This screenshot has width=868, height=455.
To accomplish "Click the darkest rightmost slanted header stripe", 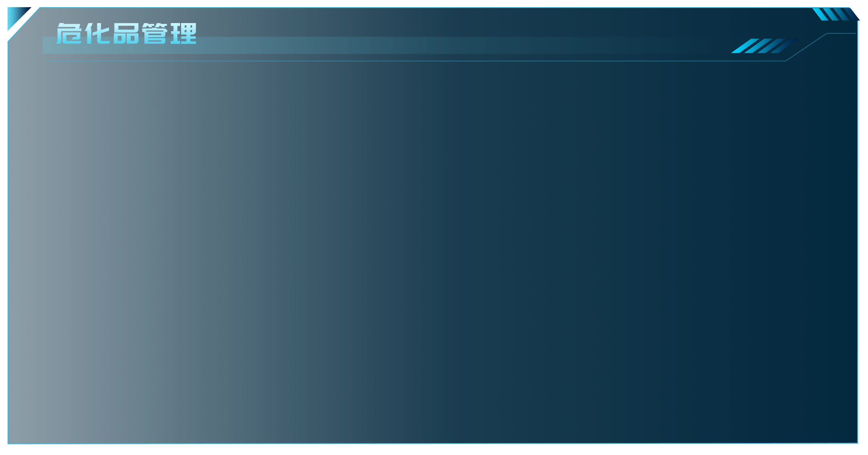I will coord(785,46).
